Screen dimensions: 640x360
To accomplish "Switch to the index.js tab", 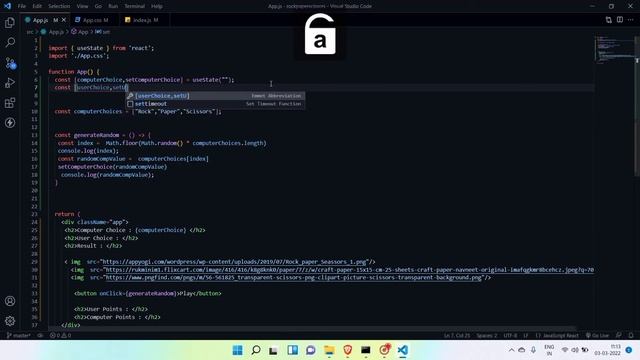I will tap(145, 20).
